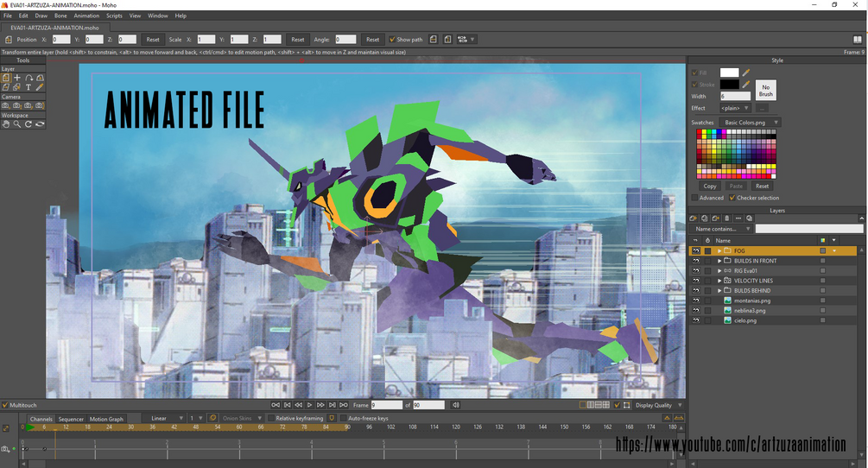Click the white Fill color swatch
Screen dimensions: 868x468
(x=729, y=73)
